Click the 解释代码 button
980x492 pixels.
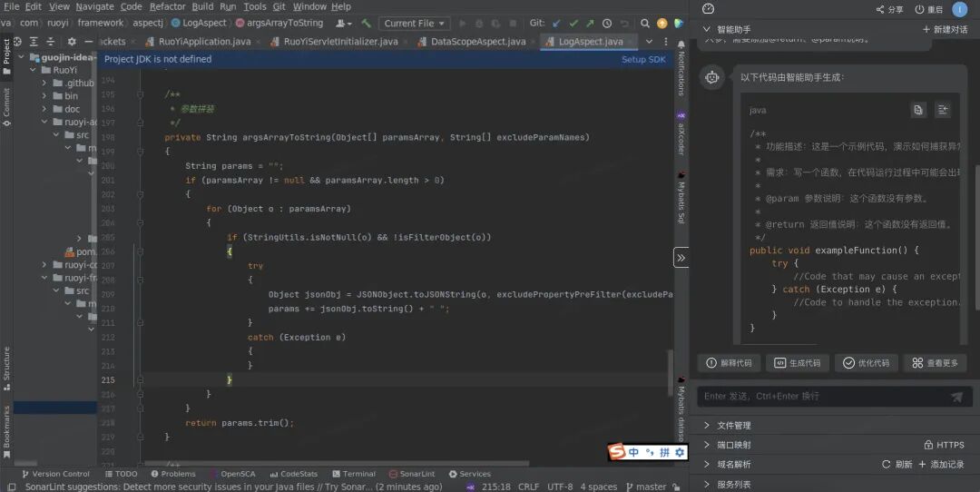tap(729, 362)
